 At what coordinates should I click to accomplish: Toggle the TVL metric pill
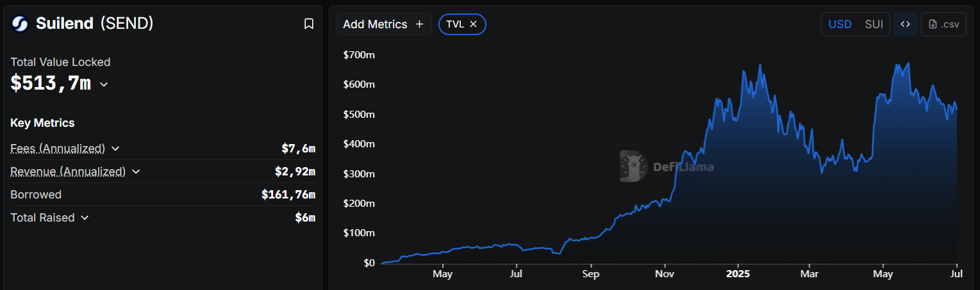click(455, 24)
